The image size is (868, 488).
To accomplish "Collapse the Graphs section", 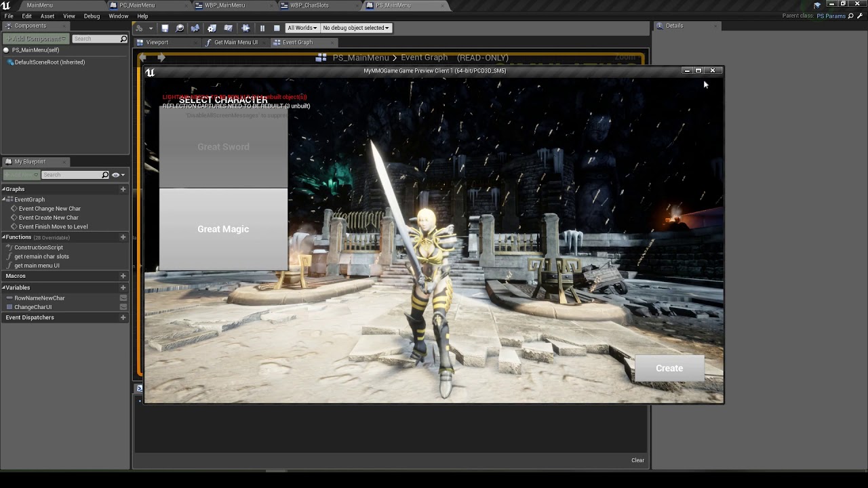I will tap(3, 189).
